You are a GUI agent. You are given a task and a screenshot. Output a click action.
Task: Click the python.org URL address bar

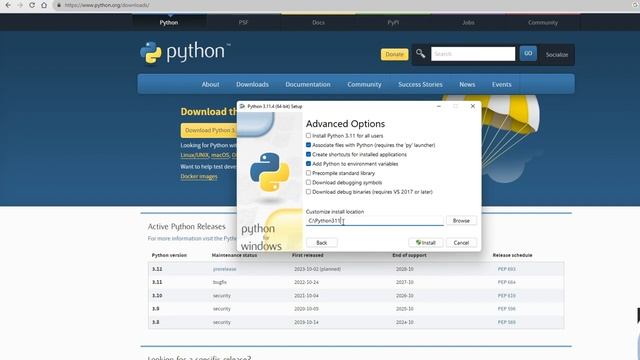pos(107,5)
